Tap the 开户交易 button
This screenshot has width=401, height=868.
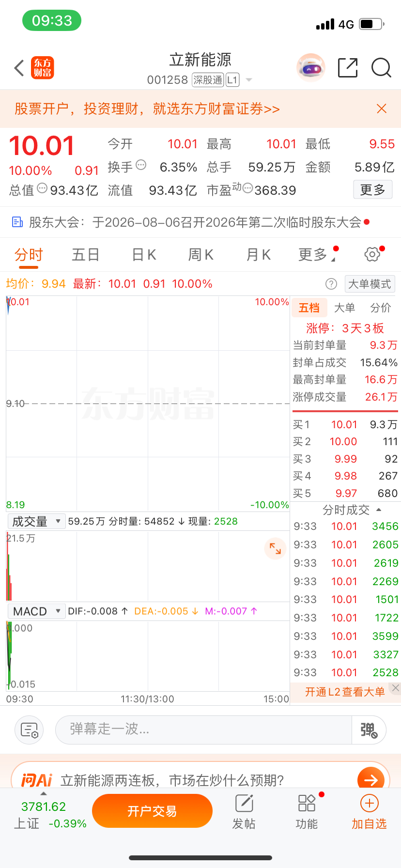[x=152, y=811]
